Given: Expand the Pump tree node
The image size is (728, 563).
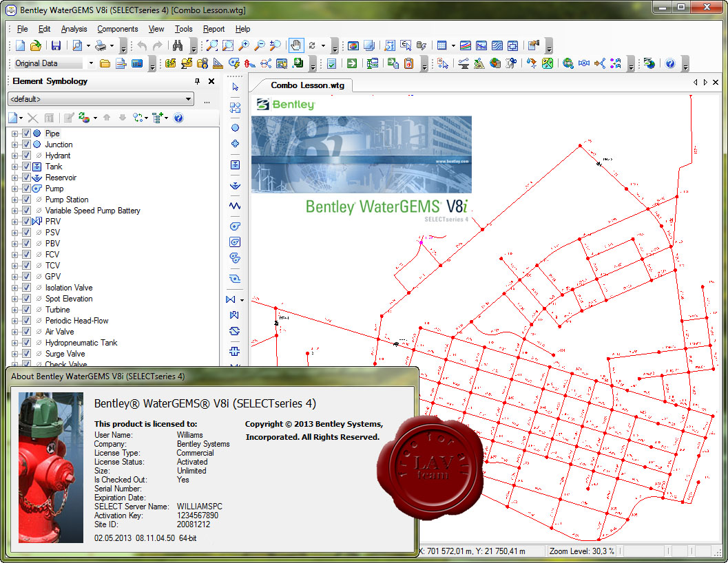Looking at the screenshot, I should pyautogui.click(x=15, y=189).
